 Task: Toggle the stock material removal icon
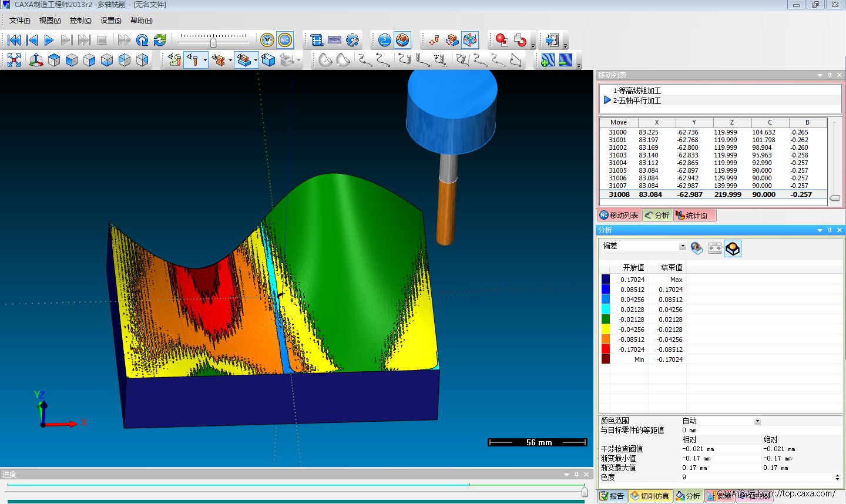coord(402,40)
